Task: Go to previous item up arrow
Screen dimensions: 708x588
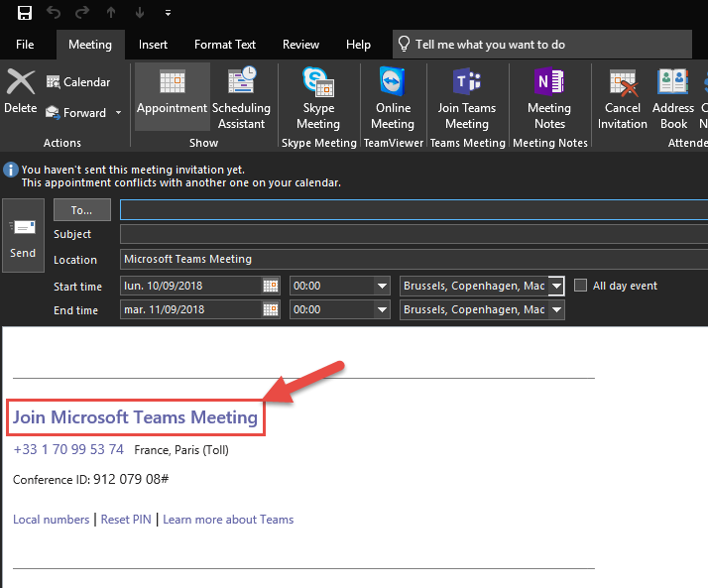Action: pyautogui.click(x=111, y=13)
